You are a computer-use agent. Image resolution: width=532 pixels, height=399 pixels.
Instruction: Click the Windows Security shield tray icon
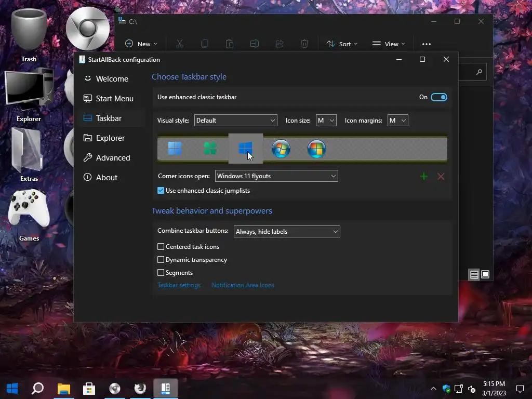point(446,389)
